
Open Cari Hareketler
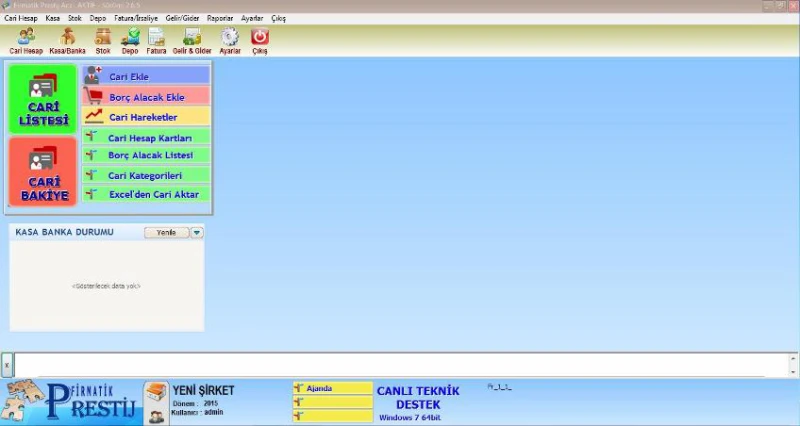pos(146,116)
